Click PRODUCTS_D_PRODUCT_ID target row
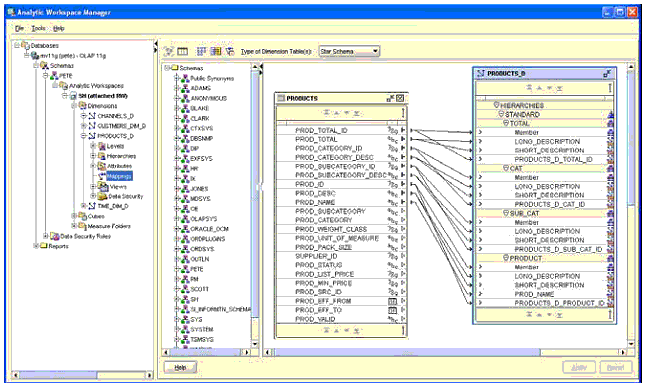647x384 pixels. tap(545, 303)
